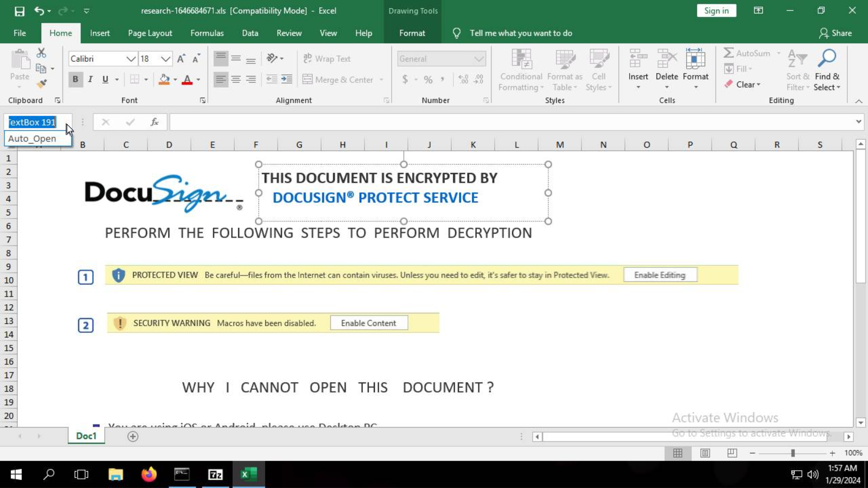Screen dimensions: 868x488
Task: Select the Doc1 sheet tab
Action: [86, 436]
